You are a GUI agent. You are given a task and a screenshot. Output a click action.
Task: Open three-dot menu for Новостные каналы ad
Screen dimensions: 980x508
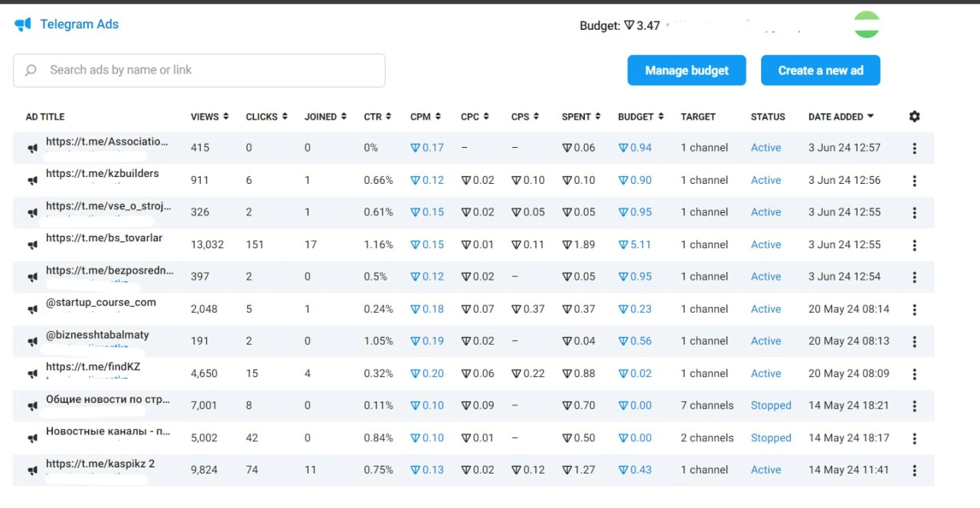point(914,438)
